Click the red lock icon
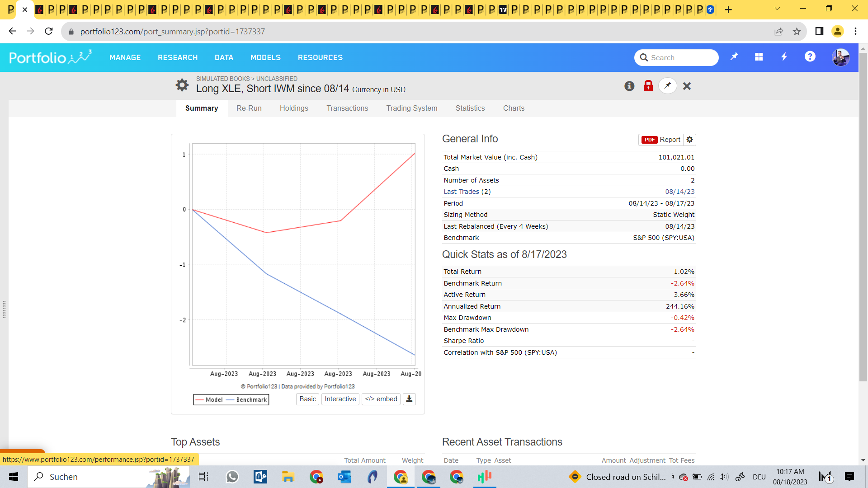The image size is (868, 488). (x=648, y=86)
